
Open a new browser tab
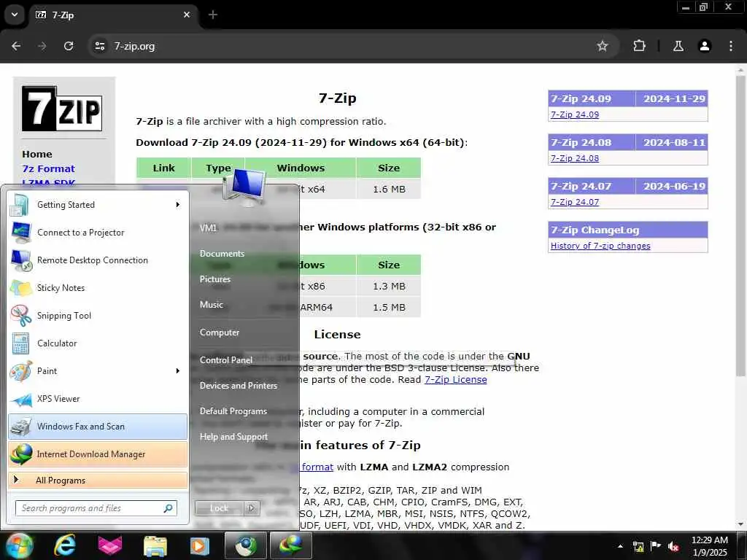[213, 15]
